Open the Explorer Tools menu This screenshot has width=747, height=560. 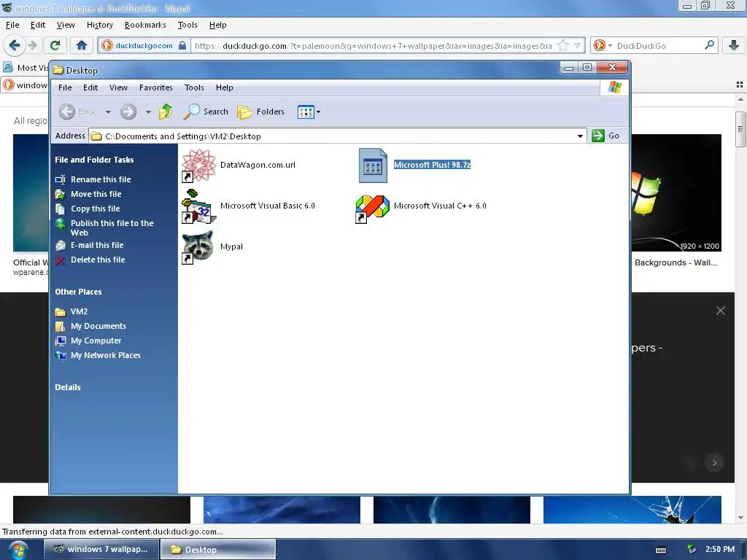(x=194, y=87)
